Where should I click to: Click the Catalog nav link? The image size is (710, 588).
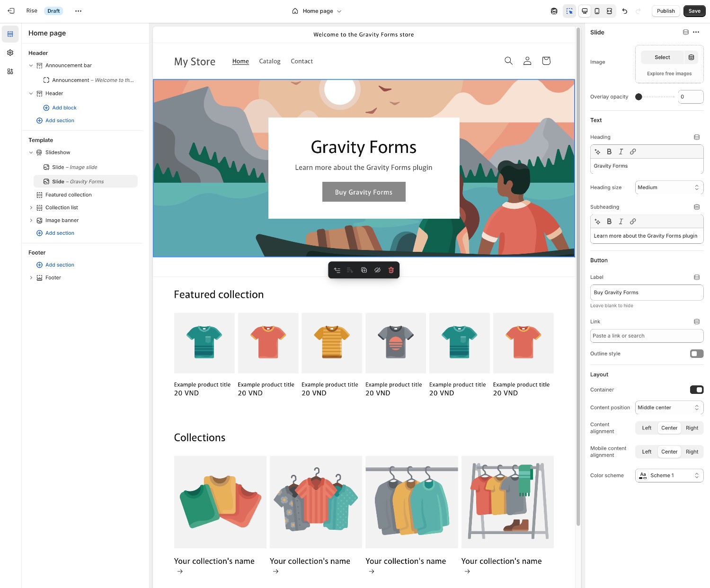270,61
